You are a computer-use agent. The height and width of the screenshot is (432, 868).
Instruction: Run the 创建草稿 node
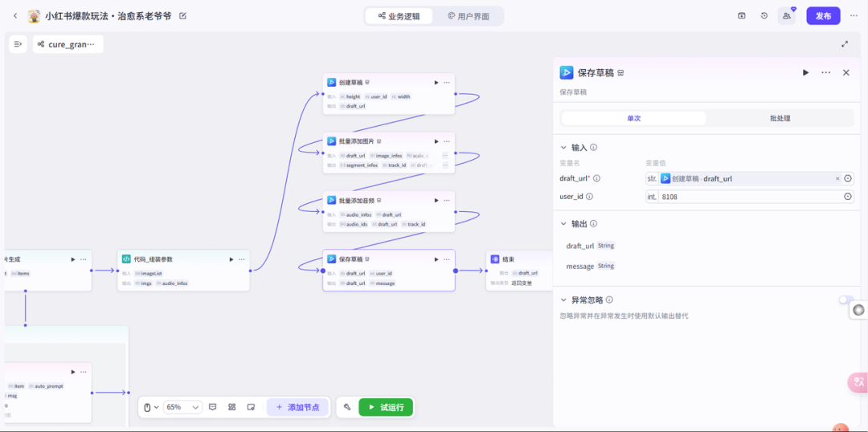[436, 83]
